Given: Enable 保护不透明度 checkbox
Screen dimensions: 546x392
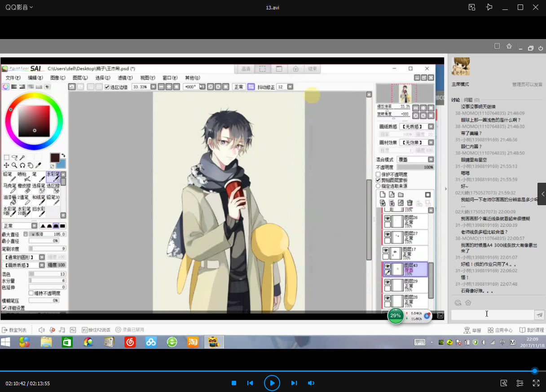Looking at the screenshot, I should (378, 174).
